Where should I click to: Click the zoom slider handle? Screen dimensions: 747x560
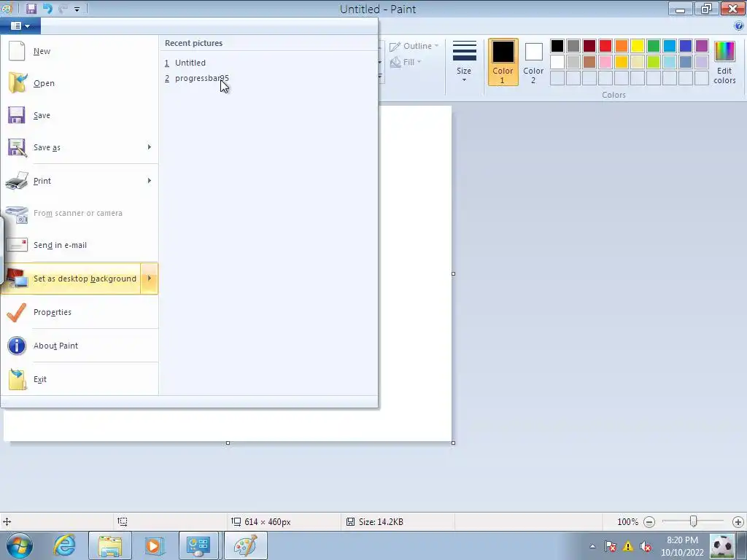tap(693, 522)
